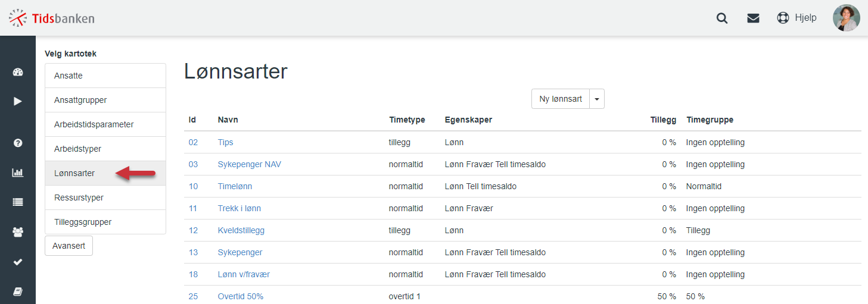868x304 pixels.
Task: Open the bar chart reports icon
Action: (x=17, y=173)
